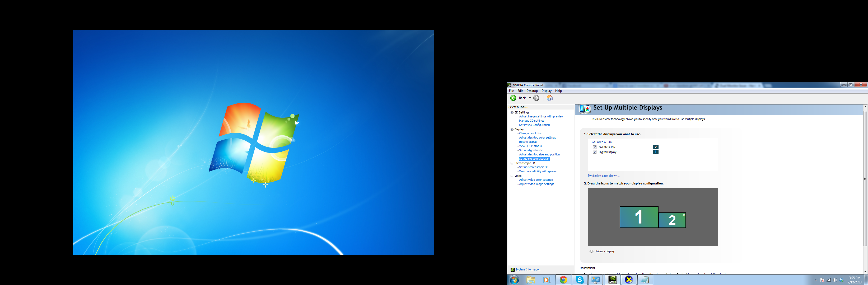
Task: Open the Help menu
Action: click(558, 91)
